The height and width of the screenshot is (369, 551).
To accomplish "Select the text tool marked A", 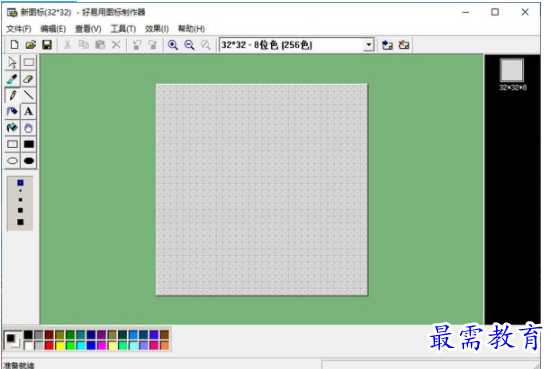I will click(x=29, y=111).
